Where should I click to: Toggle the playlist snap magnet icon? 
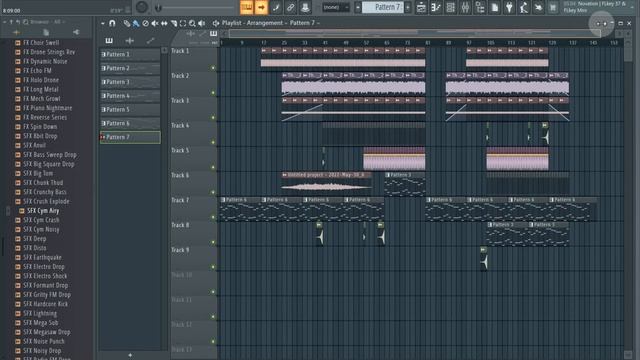(112, 23)
